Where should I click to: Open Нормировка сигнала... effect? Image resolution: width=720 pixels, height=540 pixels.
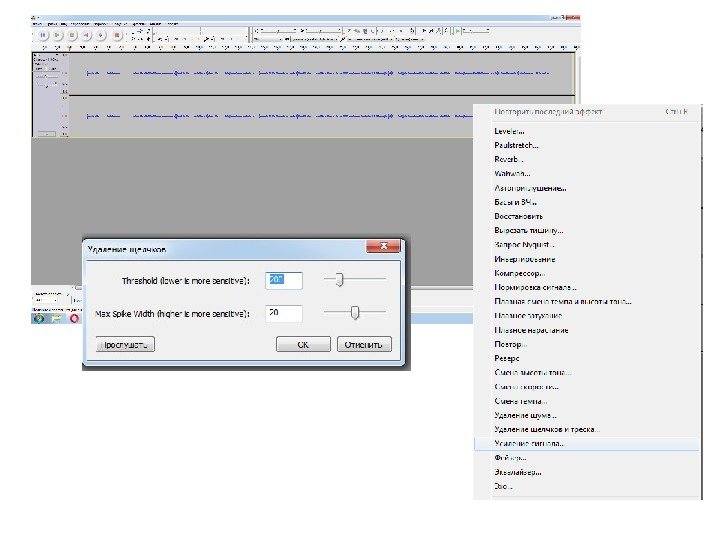pyautogui.click(x=587, y=287)
